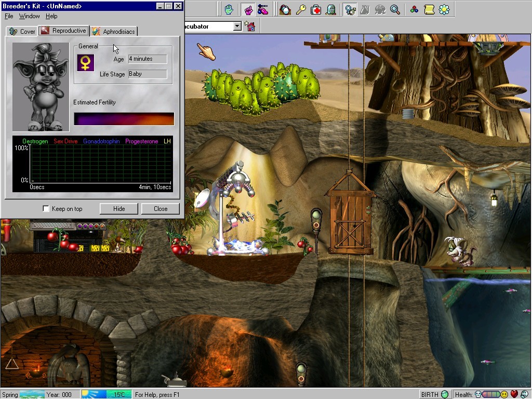This screenshot has height=399, width=532.
Task: Toggle the Breeder's Kit gender-symbols icon
Action: click(x=350, y=9)
